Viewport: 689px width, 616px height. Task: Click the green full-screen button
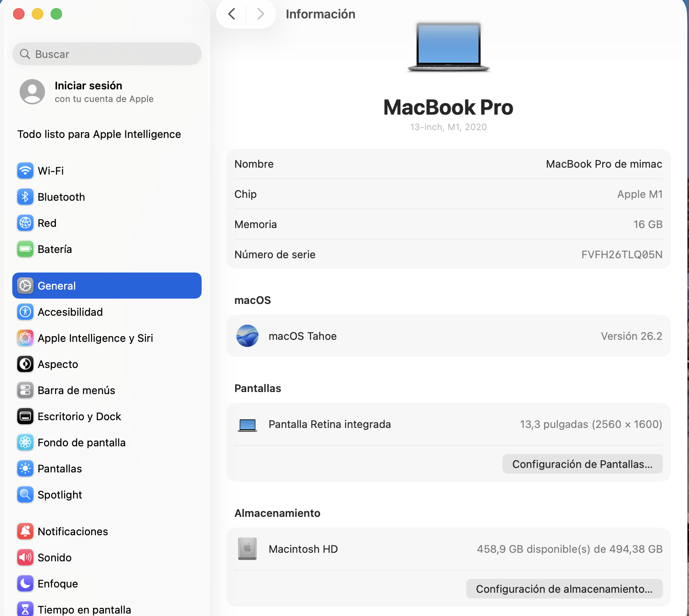point(56,14)
